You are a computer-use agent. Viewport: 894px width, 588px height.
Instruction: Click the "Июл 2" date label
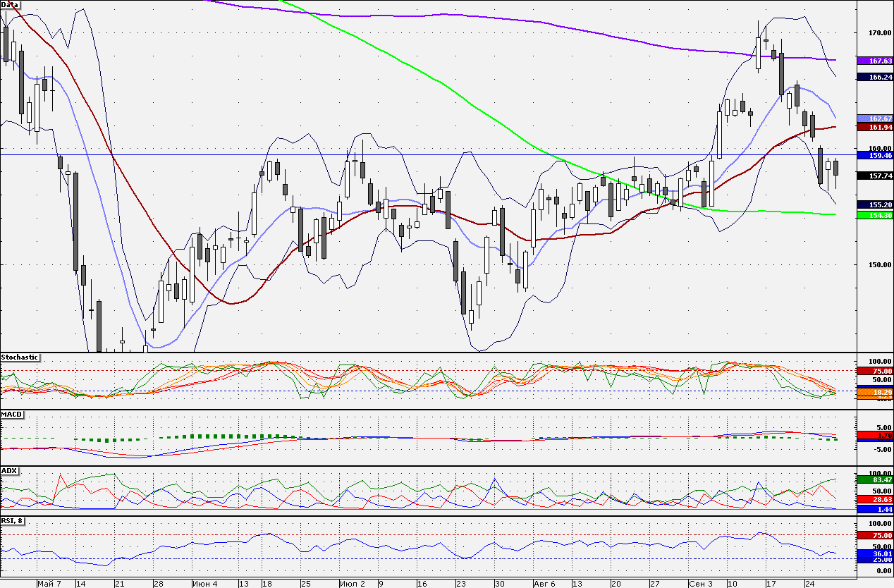coord(353,584)
